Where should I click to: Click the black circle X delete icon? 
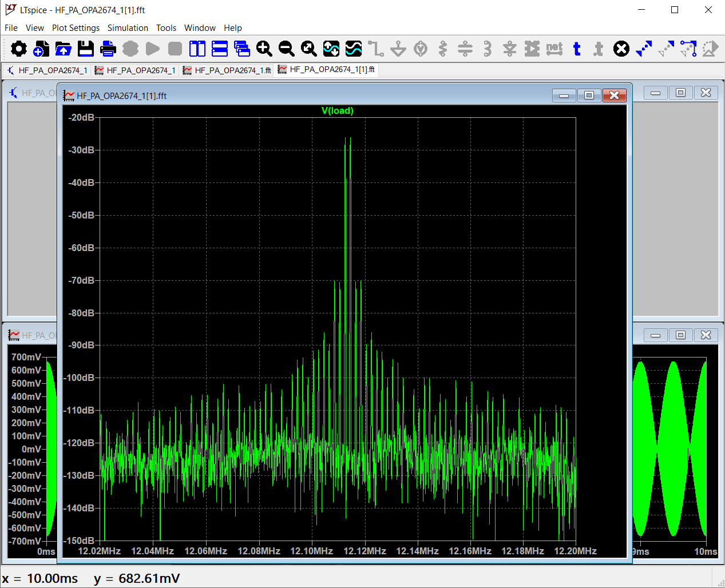tap(621, 49)
